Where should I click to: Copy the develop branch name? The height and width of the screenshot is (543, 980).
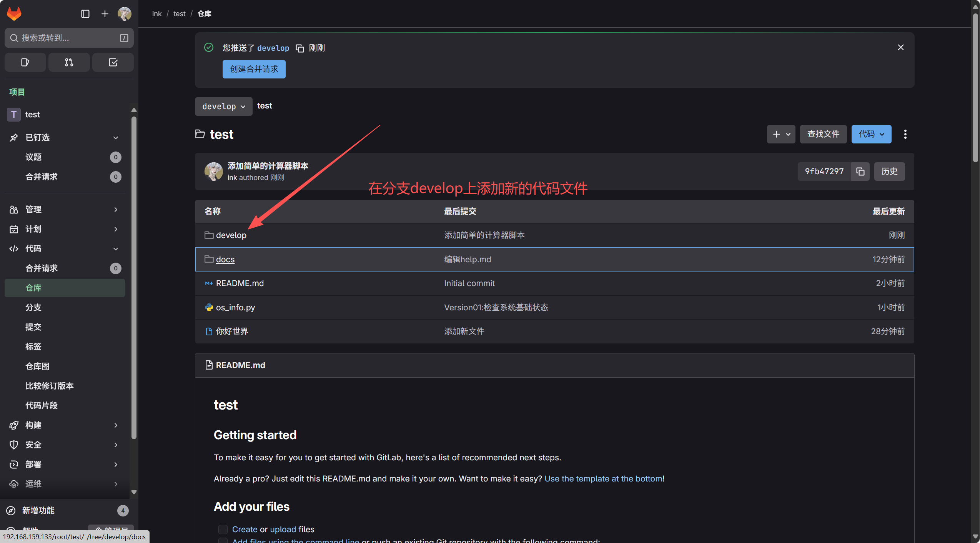coord(299,48)
